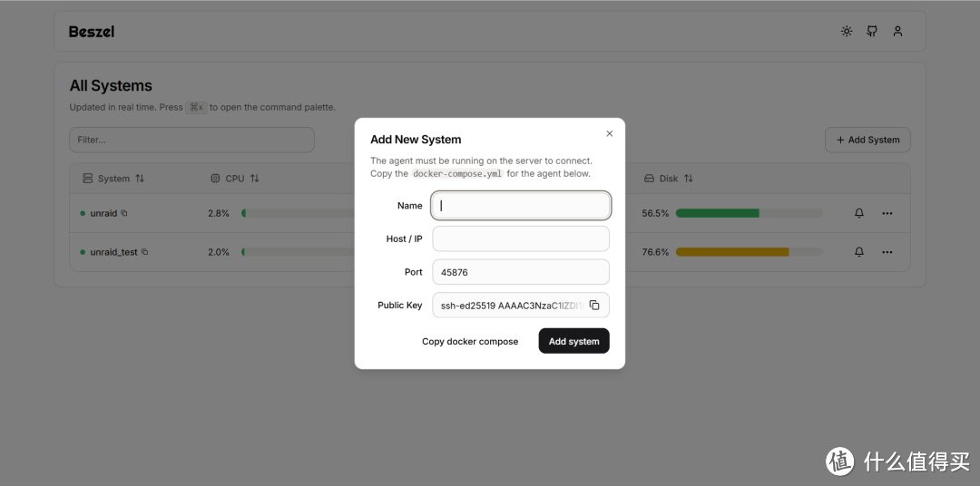Screen dimensions: 980x486
Task: Sort table by the CPU column
Action: pos(235,179)
